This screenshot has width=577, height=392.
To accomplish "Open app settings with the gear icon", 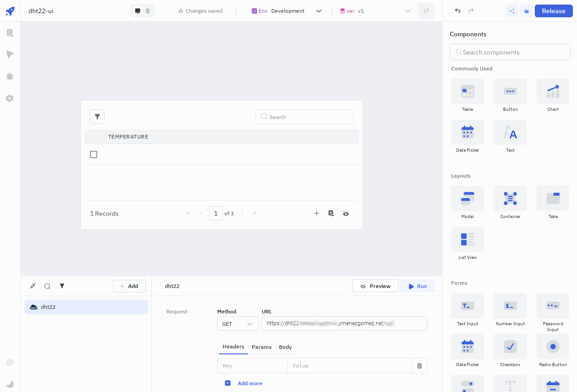I will 10,98.
